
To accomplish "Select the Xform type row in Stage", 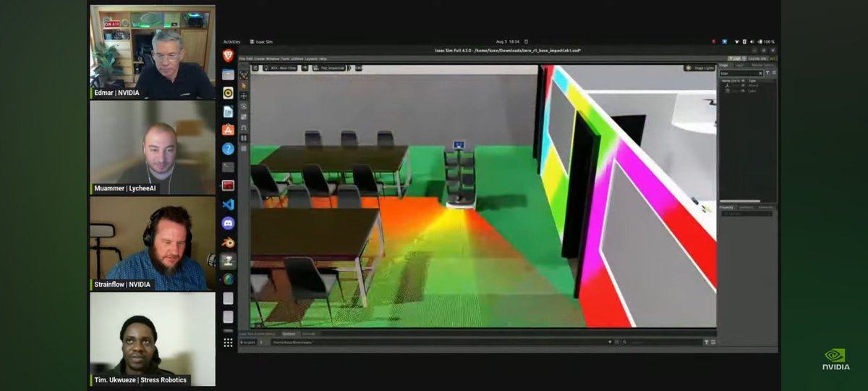I will tap(753, 85).
